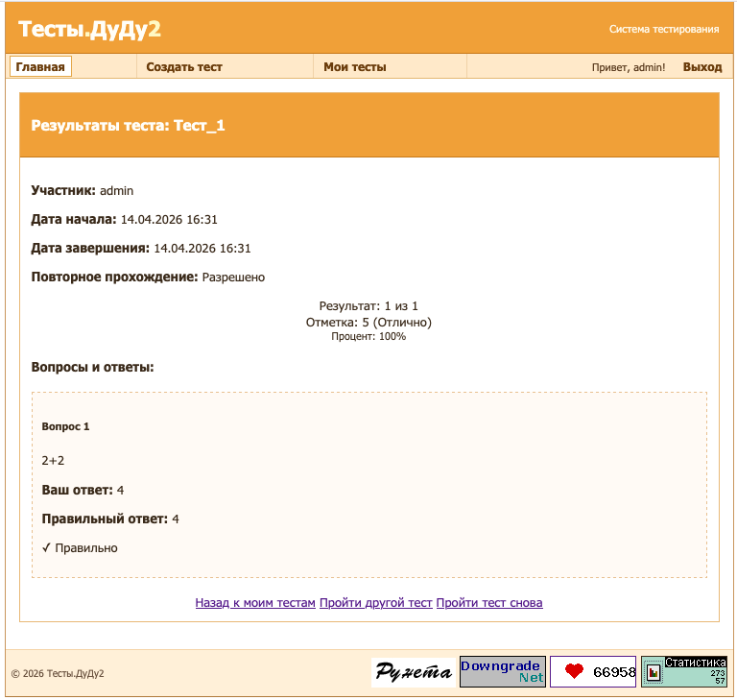This screenshot has height=700, width=737.
Task: Click the Система тестирования tagline
Action: 664,29
